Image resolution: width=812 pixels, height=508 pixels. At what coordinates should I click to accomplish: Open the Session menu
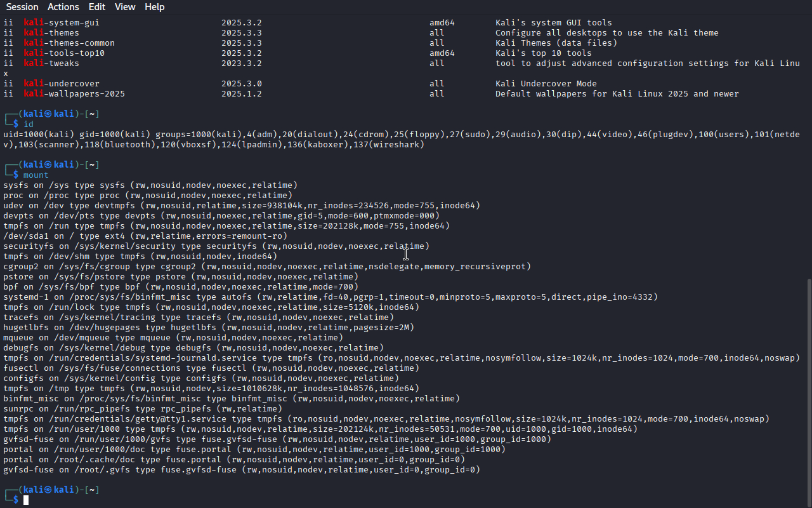pyautogui.click(x=22, y=7)
